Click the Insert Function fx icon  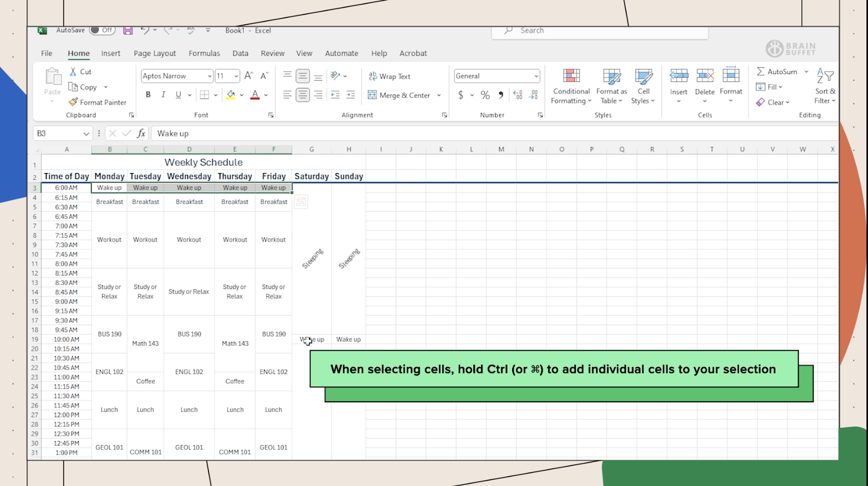[141, 133]
